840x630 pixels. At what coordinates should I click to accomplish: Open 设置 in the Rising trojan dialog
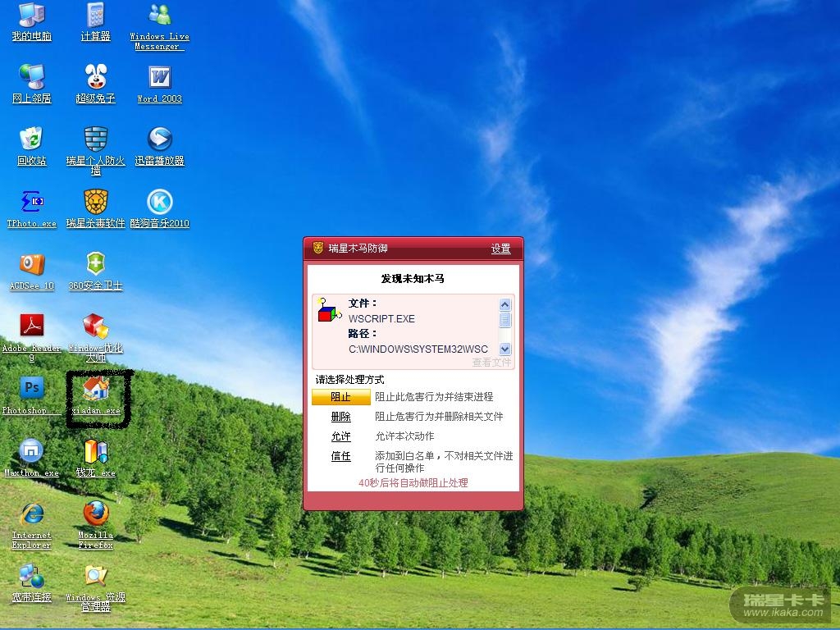tap(501, 249)
